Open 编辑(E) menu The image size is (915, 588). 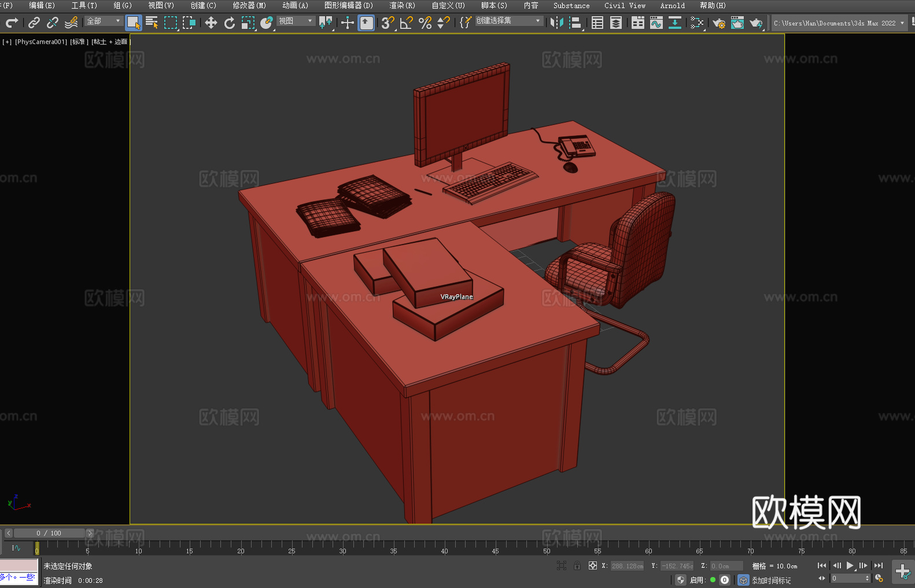point(42,5)
